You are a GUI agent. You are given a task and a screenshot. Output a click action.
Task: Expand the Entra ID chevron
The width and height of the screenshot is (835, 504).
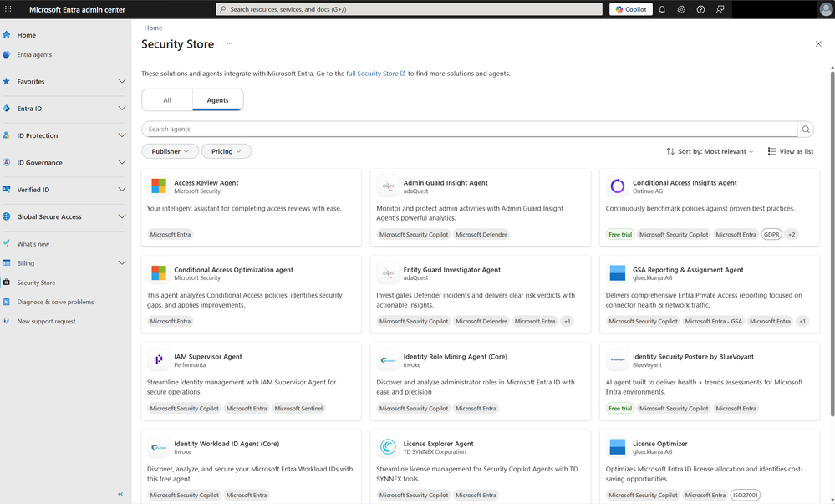tap(122, 108)
